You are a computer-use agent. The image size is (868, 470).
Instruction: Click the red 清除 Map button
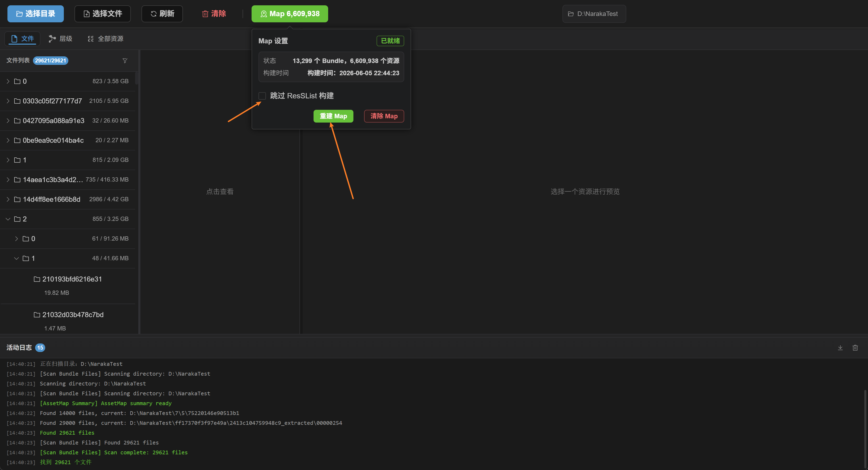click(x=384, y=116)
